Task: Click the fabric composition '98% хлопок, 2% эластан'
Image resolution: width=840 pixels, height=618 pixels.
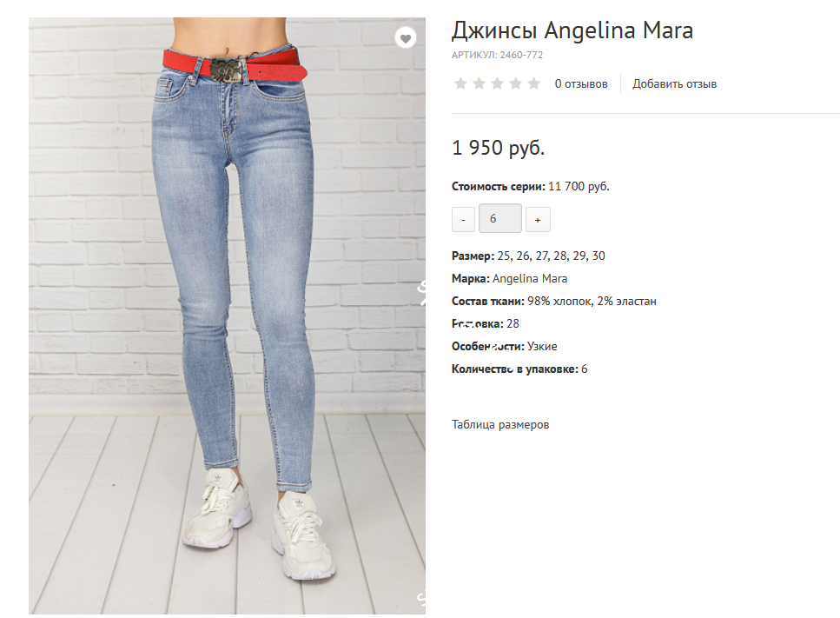Action: tap(592, 302)
